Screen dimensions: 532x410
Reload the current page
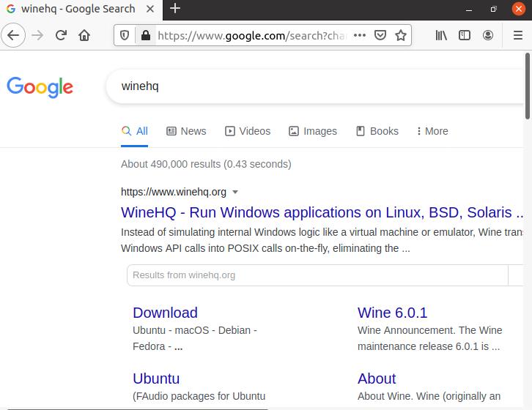61,35
